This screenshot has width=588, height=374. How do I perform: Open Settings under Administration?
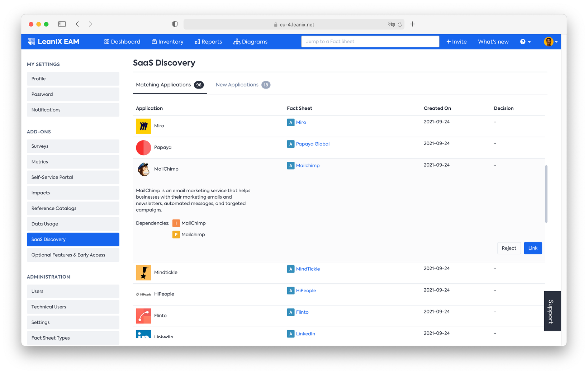(73, 322)
